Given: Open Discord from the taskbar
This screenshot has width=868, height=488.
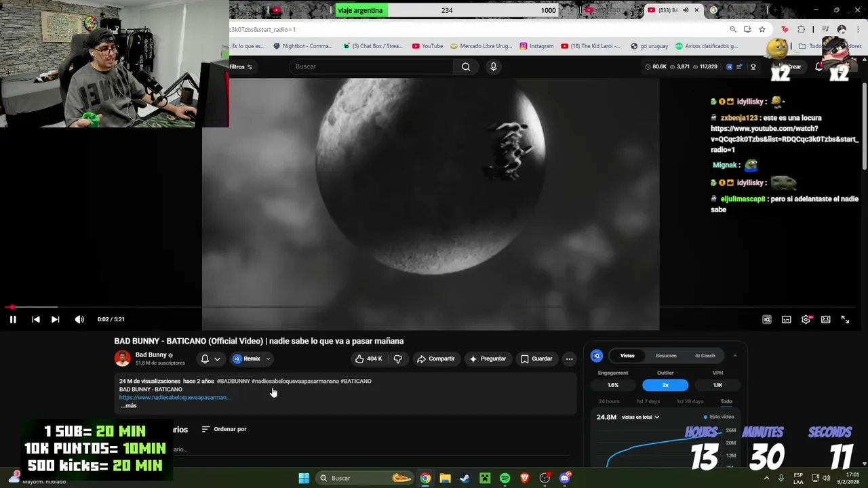Looking at the screenshot, I should click(x=565, y=478).
